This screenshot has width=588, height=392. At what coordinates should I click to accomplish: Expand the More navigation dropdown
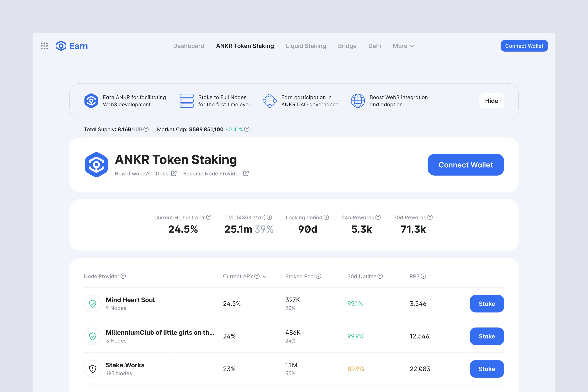click(403, 46)
